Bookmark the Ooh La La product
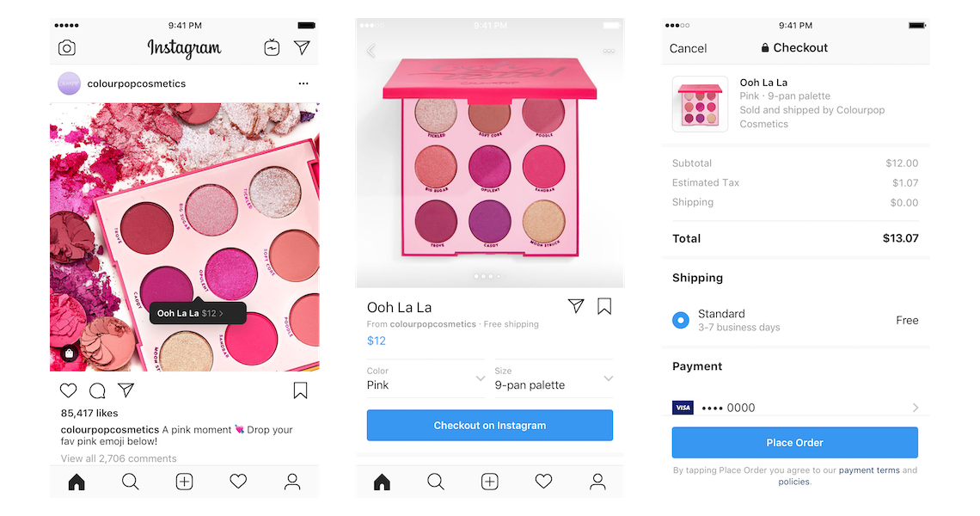Screen dimensions: 980x516 point(604,306)
